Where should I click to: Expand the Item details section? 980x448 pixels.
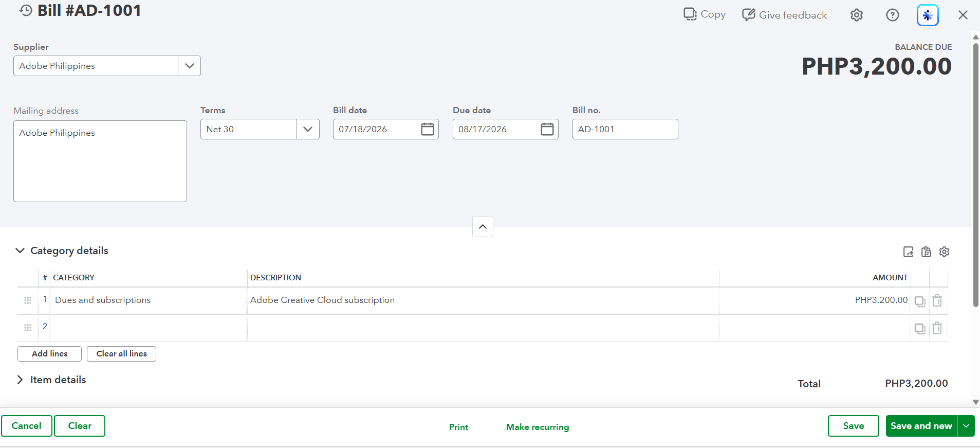coord(20,380)
